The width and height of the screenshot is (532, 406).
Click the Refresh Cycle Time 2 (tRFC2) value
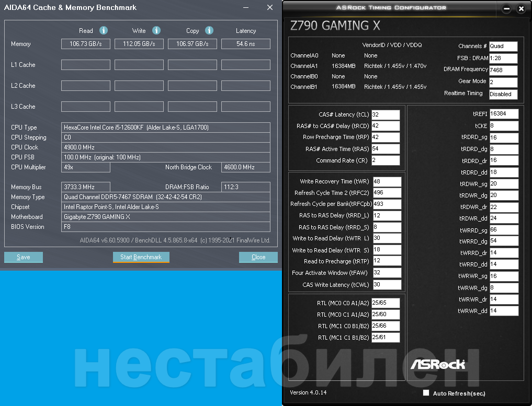[x=387, y=193]
